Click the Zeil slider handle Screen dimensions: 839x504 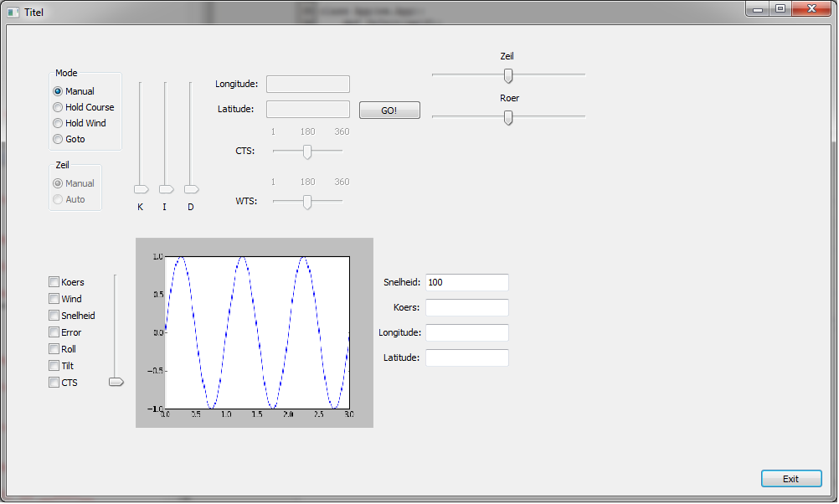point(508,75)
